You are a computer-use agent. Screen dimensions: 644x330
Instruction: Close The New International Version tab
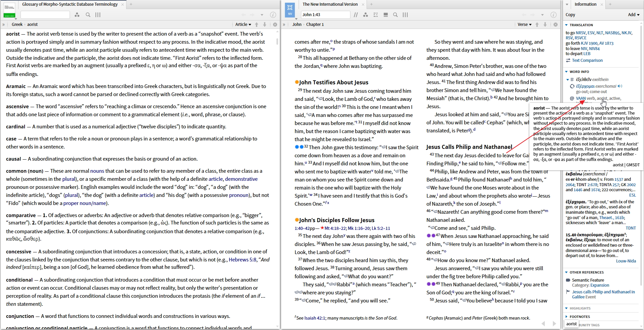point(363,4)
